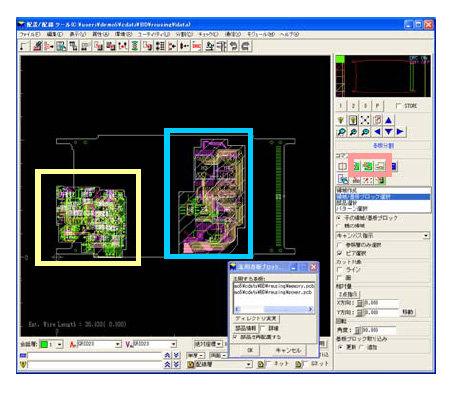Pan the view left with the blue arrow
455x395 pixels.
click(377, 132)
